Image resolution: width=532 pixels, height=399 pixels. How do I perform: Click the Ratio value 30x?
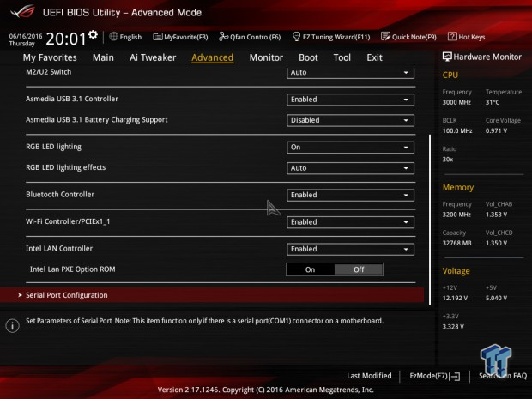pyautogui.click(x=448, y=159)
